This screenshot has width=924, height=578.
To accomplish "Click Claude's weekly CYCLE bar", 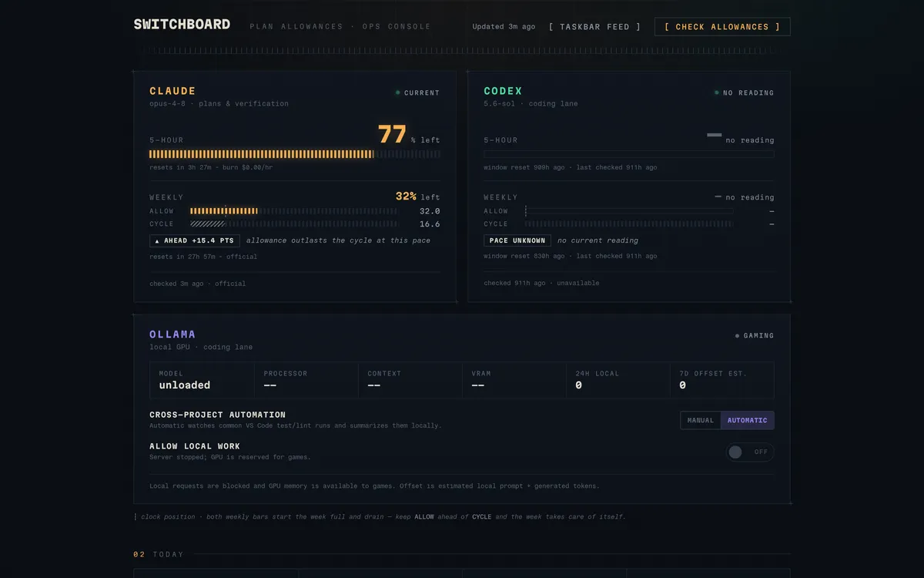I will click(x=294, y=224).
